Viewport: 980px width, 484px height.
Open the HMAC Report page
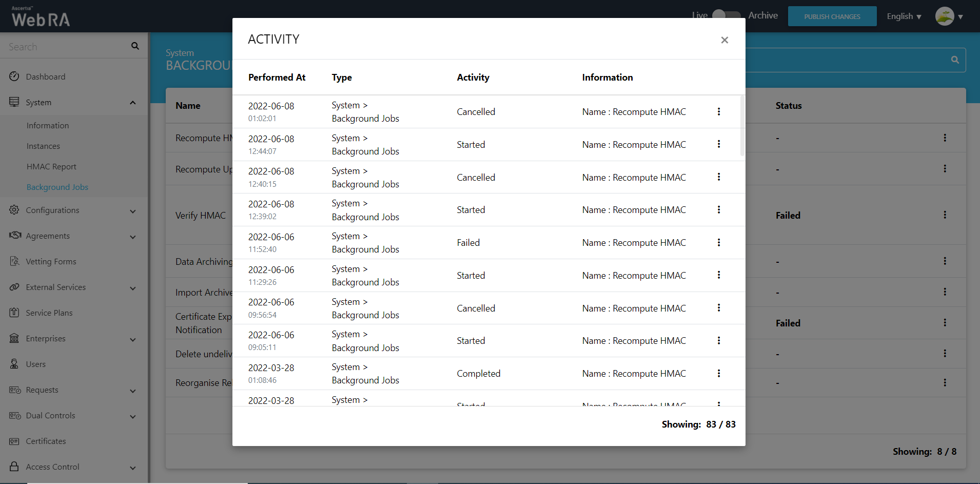pyautogui.click(x=51, y=167)
